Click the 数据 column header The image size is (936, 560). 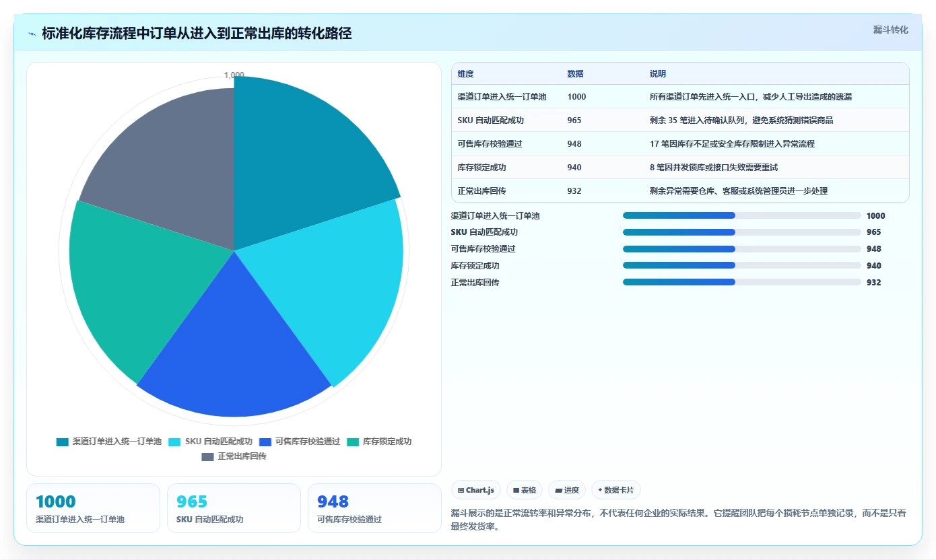[x=575, y=74]
